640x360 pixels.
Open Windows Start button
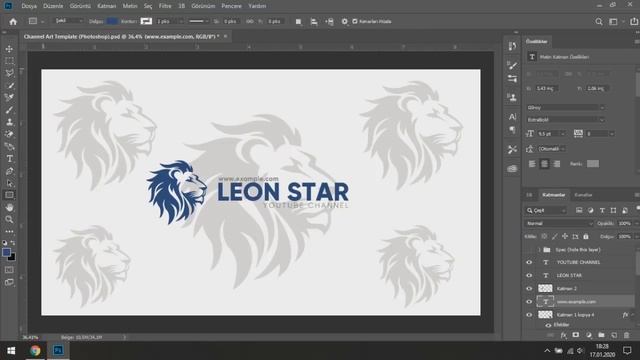11,351
